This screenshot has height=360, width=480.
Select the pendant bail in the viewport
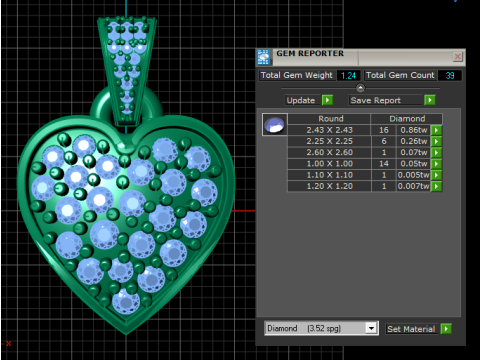(x=127, y=70)
